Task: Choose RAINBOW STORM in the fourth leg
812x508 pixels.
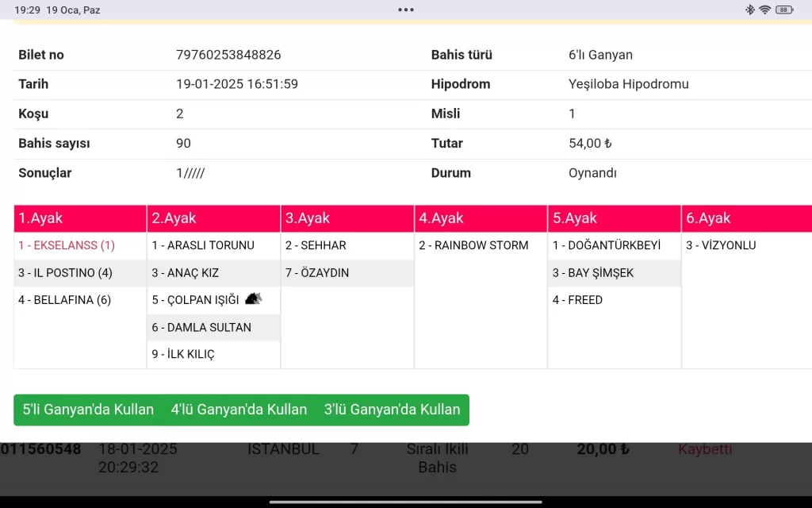Action: point(473,245)
